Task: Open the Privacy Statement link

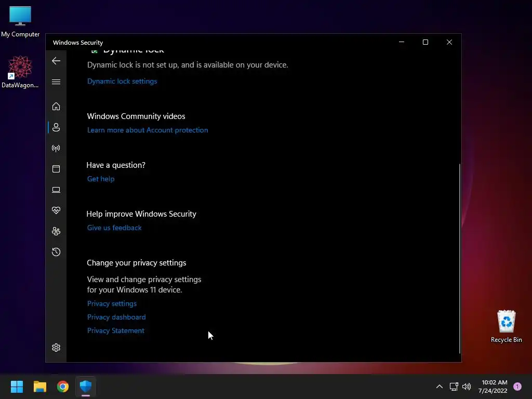Action: (x=116, y=330)
